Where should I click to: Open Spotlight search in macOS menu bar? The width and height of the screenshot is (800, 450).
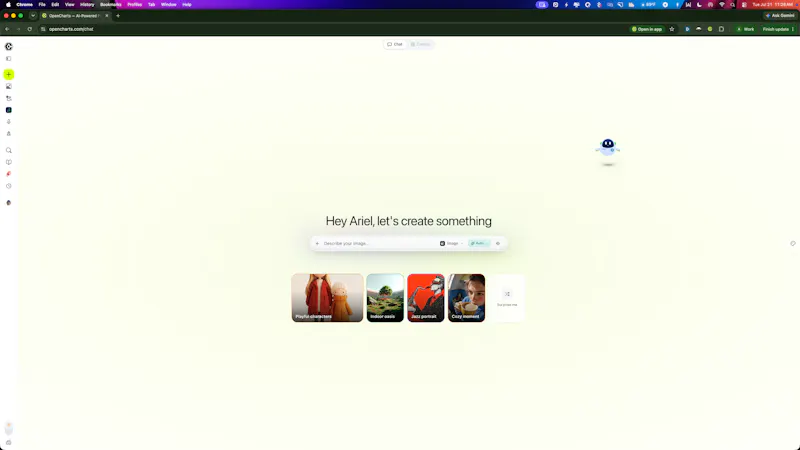tap(733, 5)
